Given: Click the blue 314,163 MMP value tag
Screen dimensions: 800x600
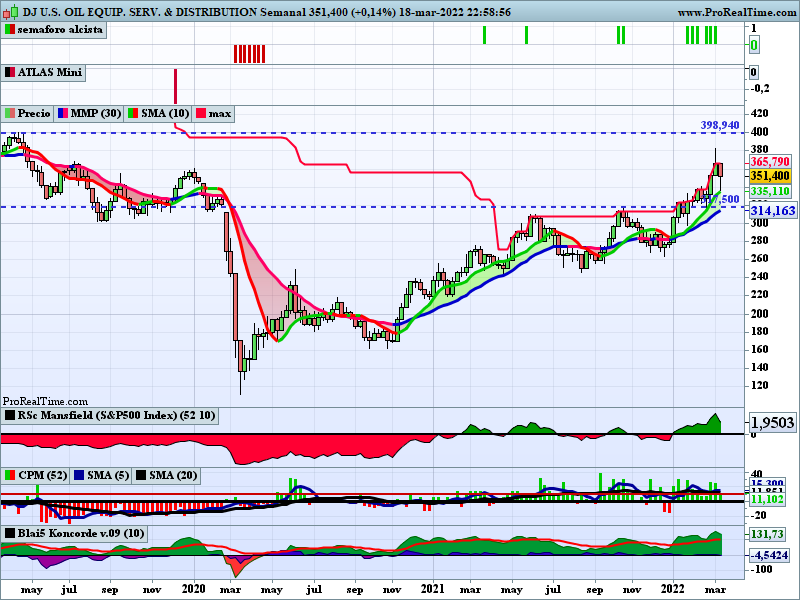Looking at the screenshot, I should (772, 210).
